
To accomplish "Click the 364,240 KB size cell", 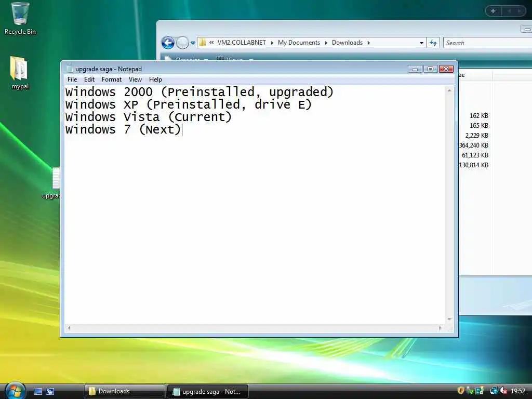I will 474,145.
